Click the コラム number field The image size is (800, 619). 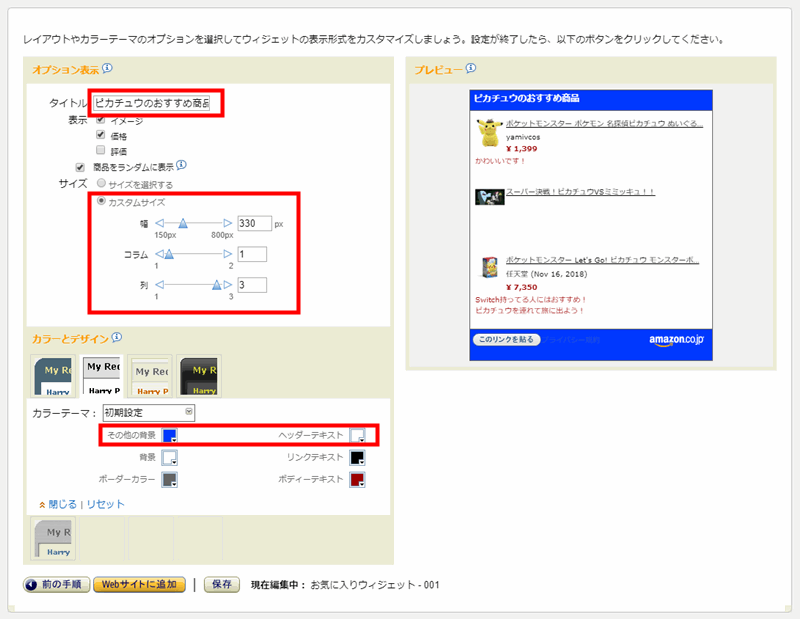pos(252,254)
